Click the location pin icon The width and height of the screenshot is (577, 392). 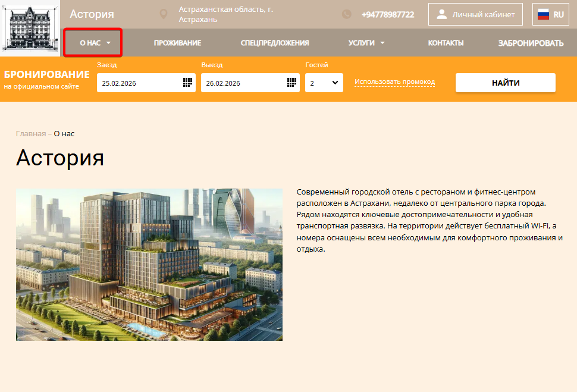[164, 14]
